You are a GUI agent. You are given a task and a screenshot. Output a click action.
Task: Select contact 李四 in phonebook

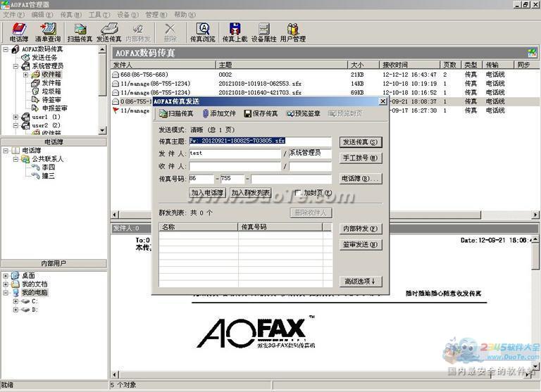pos(49,167)
